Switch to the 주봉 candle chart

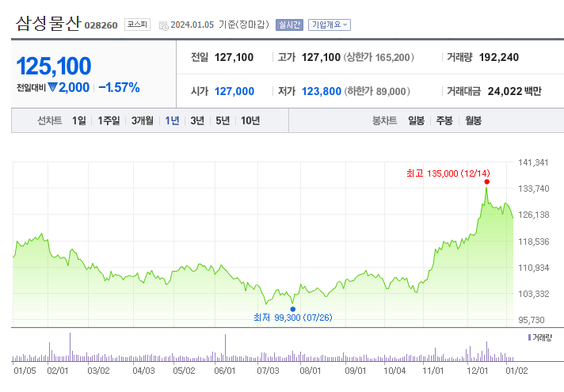coord(444,120)
